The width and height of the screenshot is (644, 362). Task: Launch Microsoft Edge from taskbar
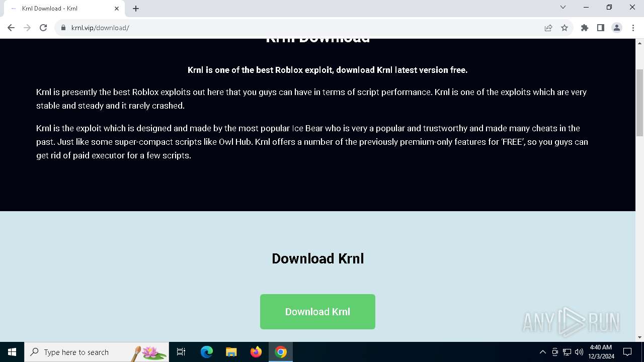click(207, 352)
